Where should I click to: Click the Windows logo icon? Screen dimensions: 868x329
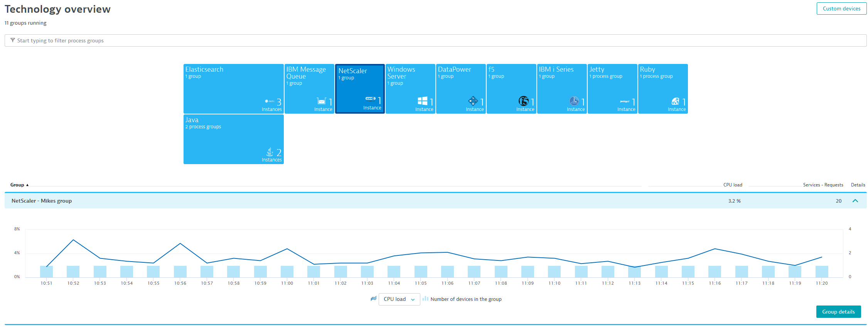422,101
